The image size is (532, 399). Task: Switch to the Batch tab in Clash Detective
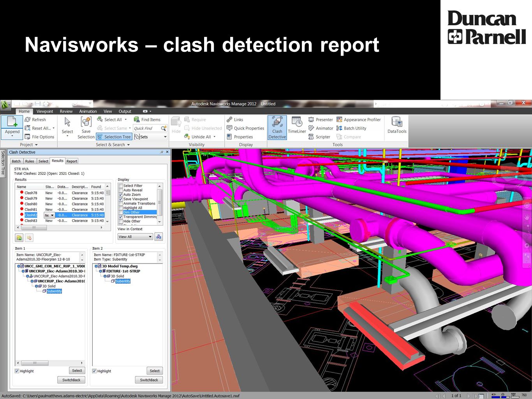point(16,161)
